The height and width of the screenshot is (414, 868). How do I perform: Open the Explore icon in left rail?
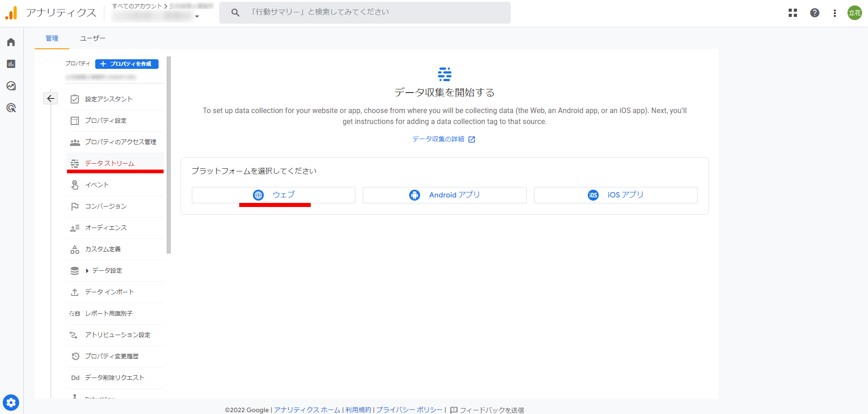(11, 86)
